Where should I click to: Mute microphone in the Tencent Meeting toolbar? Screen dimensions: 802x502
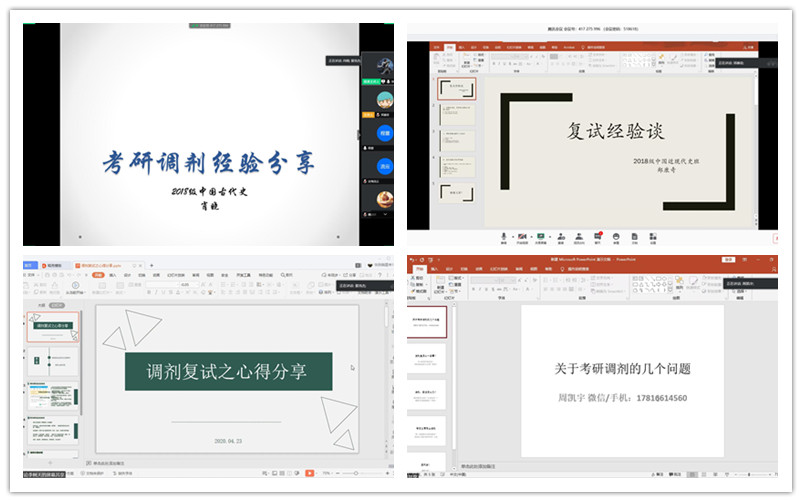503,238
